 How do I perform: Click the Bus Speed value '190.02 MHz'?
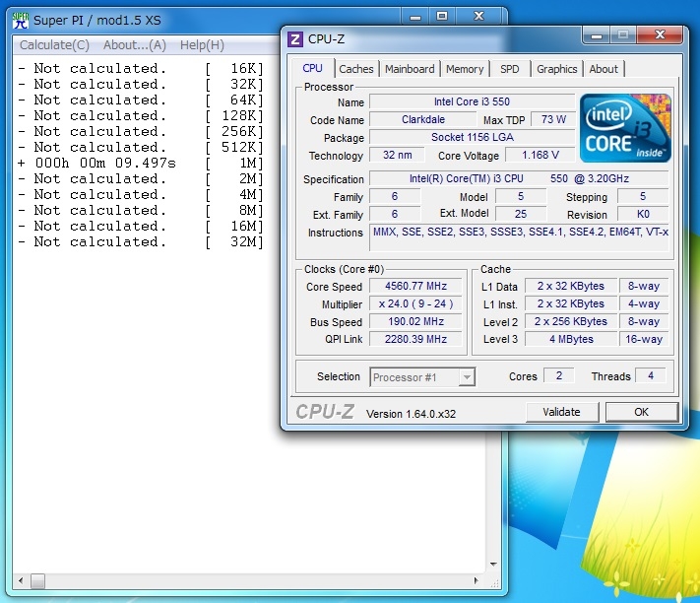[415, 321]
